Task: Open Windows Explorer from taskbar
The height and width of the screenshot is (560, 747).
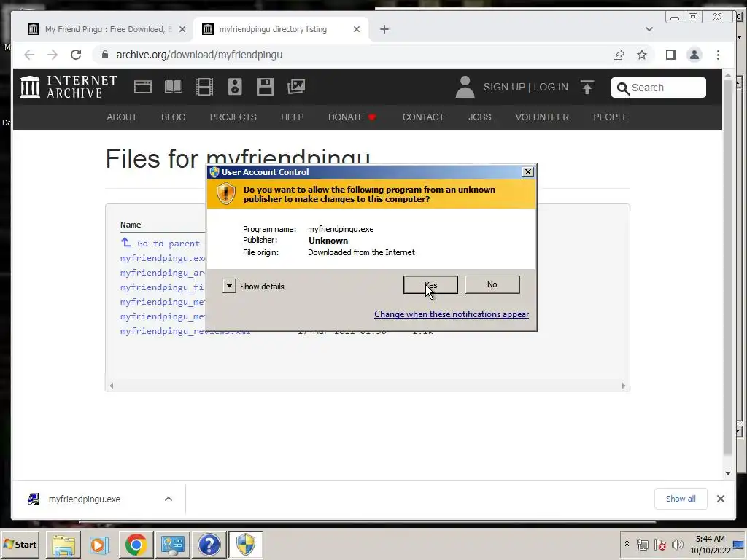Action: [63, 544]
